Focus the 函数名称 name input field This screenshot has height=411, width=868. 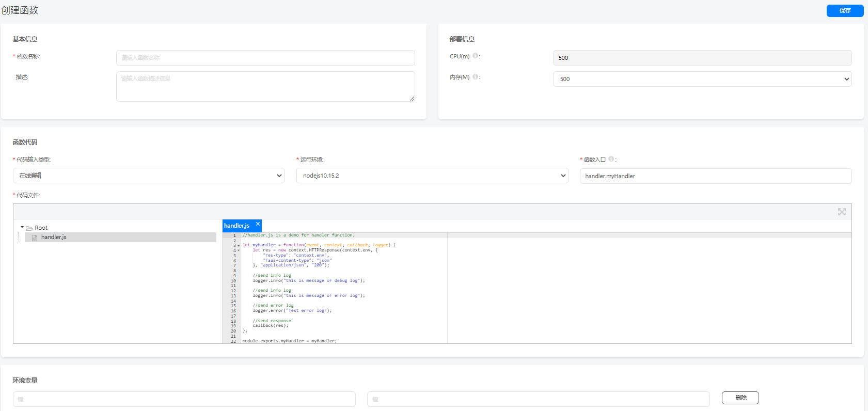click(x=265, y=58)
